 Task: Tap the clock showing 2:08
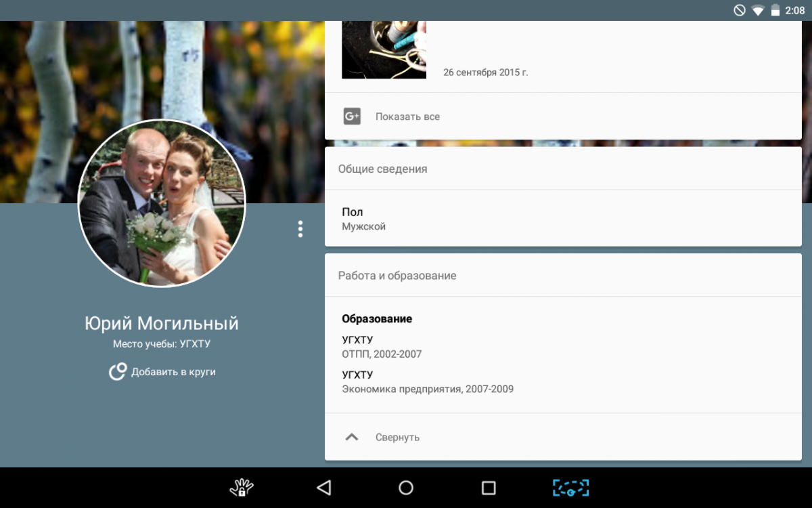[794, 10]
